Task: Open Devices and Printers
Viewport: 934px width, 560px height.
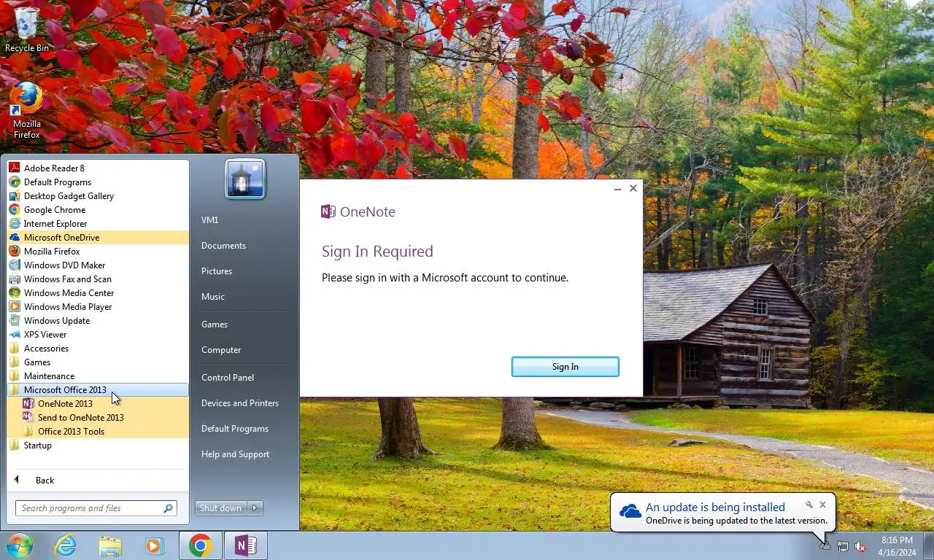Action: click(x=240, y=403)
